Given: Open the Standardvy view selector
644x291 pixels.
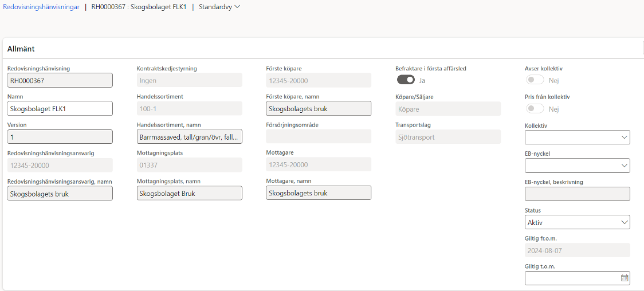Looking at the screenshot, I should click(219, 7).
